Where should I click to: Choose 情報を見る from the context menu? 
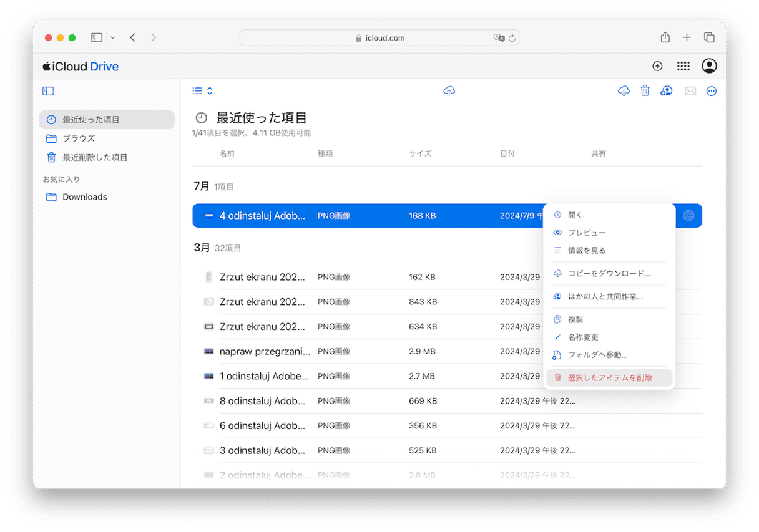(609, 251)
